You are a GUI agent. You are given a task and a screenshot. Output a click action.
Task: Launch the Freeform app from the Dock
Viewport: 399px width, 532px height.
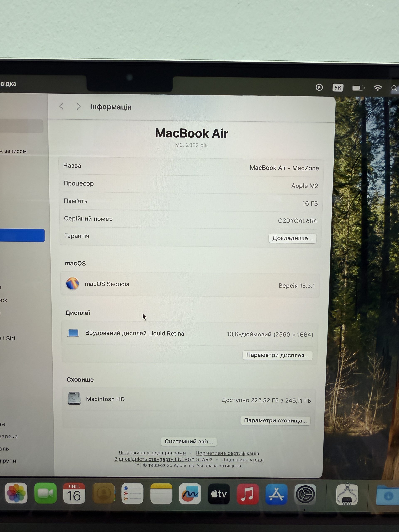(190, 494)
